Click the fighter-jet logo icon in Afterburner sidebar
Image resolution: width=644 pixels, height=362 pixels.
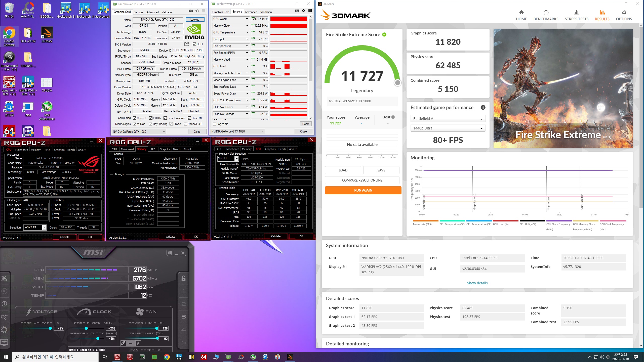click(x=4, y=278)
